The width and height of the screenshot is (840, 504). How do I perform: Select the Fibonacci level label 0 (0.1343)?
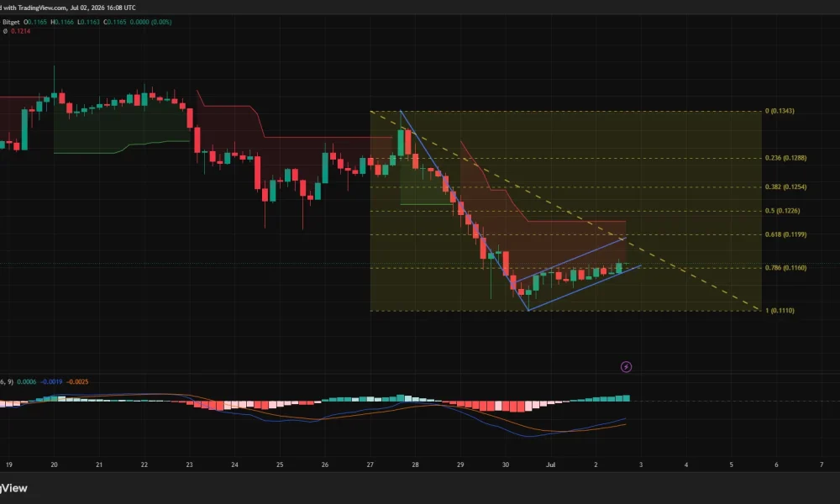pos(780,111)
